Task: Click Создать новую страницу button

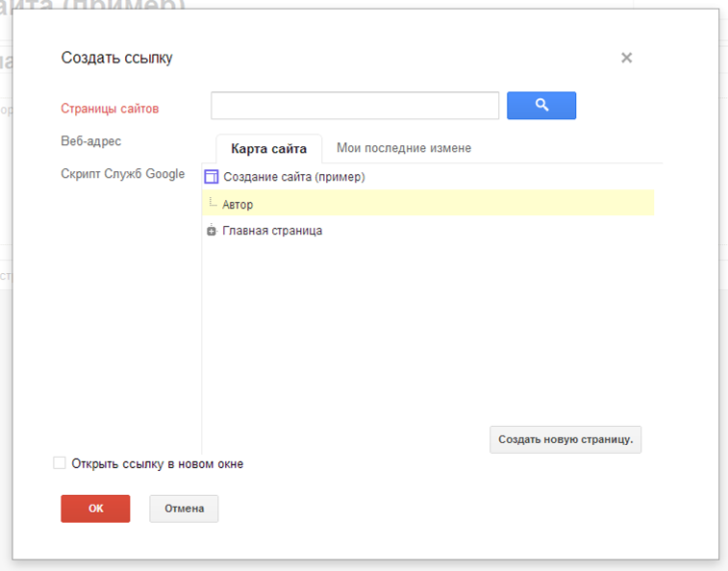Action: point(565,439)
